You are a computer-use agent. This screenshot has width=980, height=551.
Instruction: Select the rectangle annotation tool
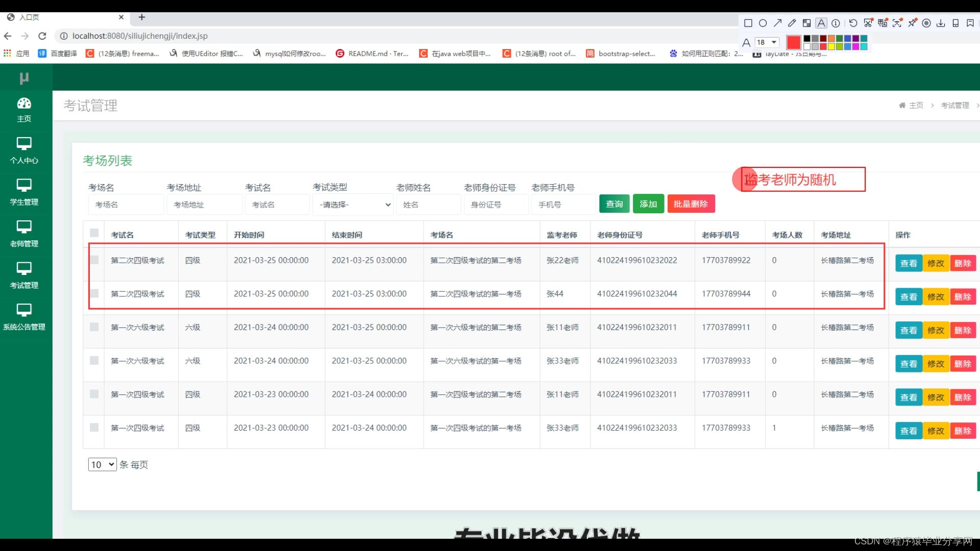(x=748, y=23)
